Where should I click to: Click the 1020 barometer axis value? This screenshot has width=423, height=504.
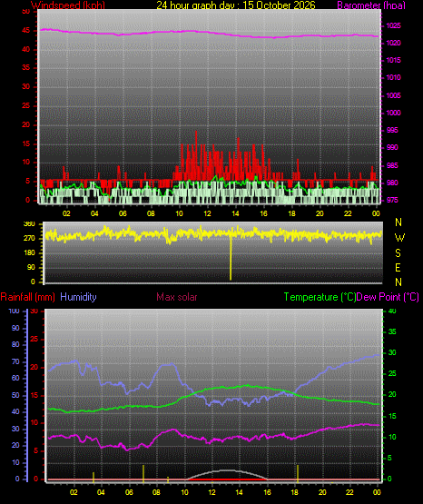click(x=393, y=43)
